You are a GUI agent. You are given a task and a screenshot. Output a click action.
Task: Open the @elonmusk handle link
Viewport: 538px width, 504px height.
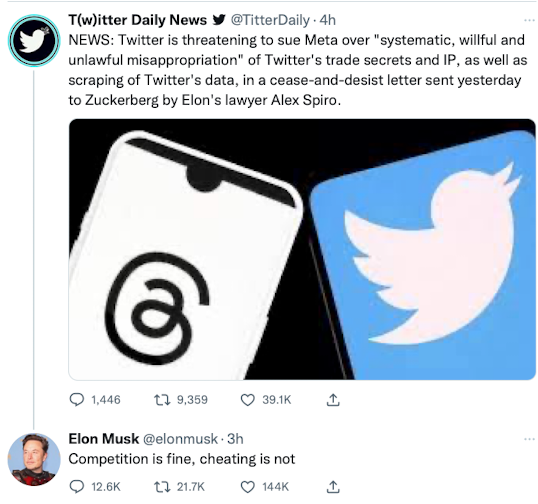pyautogui.click(x=180, y=439)
